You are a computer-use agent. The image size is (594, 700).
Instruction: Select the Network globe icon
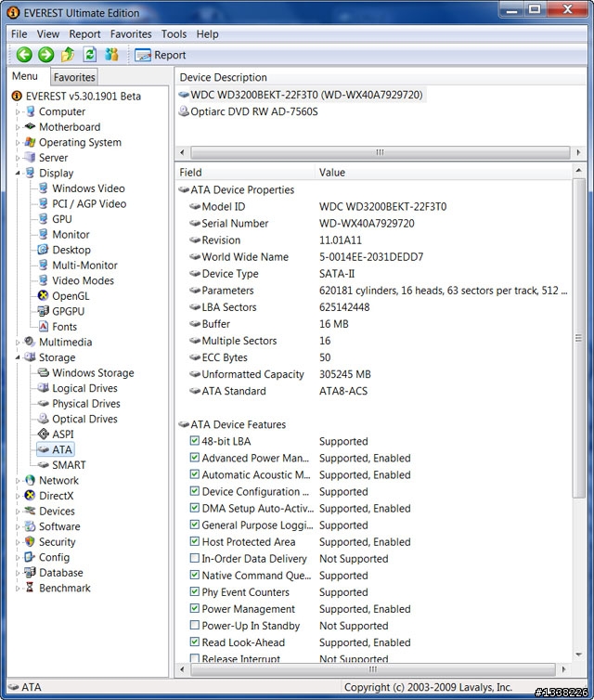pos(30,480)
